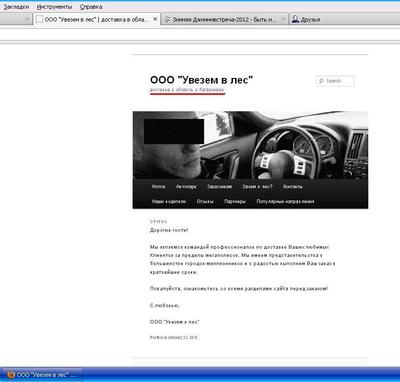The width and height of the screenshot is (400, 382).
Task: Open the Инструменты menu
Action: [x=54, y=7]
